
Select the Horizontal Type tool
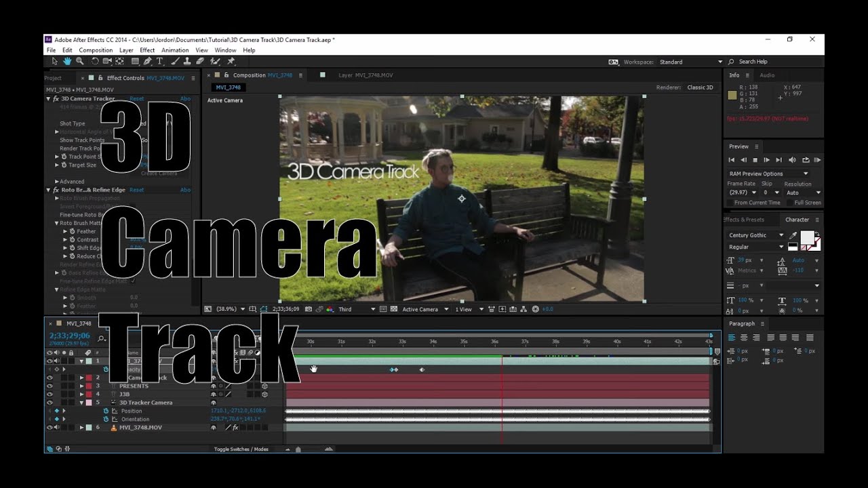pos(160,61)
